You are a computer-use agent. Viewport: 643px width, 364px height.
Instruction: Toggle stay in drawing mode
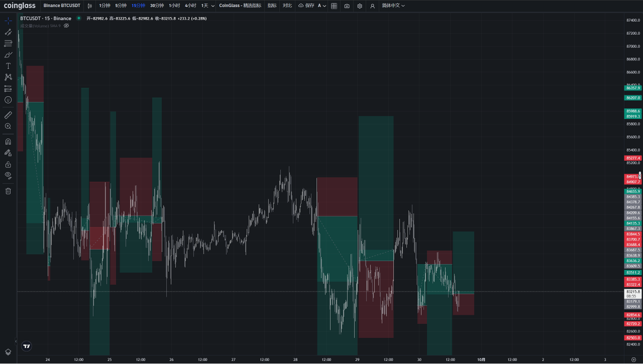tap(8, 153)
